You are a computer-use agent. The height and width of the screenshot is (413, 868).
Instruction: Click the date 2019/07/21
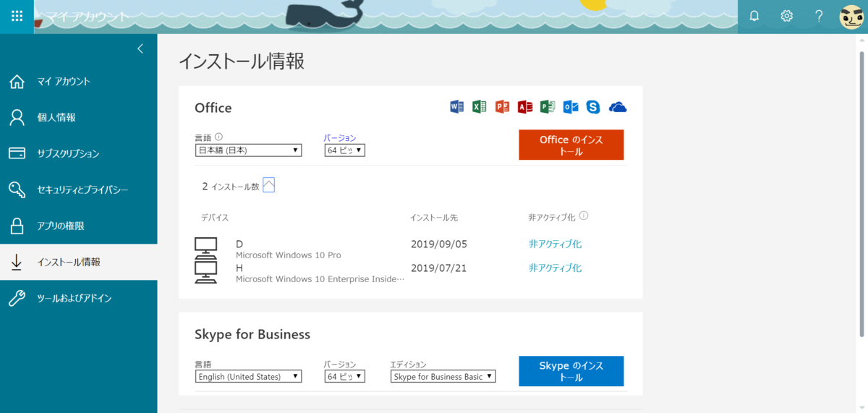coord(439,268)
